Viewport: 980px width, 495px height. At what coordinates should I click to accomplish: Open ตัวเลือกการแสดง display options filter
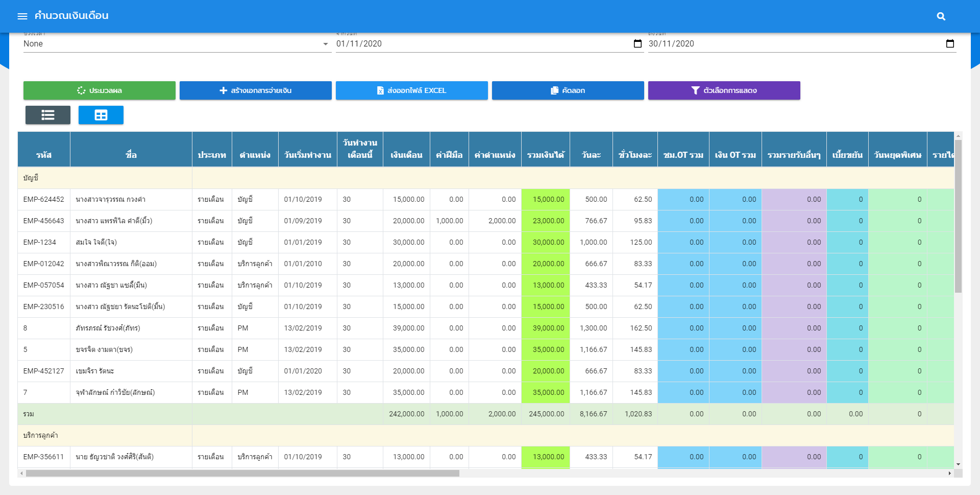724,90
